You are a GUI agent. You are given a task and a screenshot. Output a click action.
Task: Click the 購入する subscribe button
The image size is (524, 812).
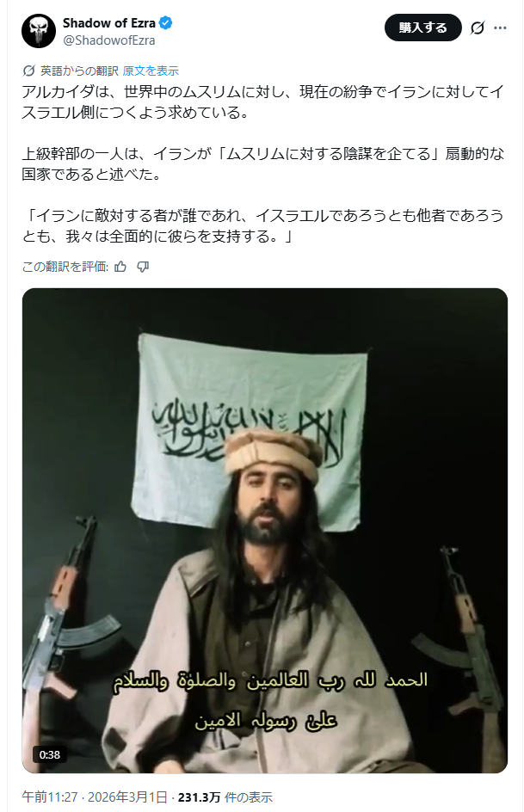pyautogui.click(x=422, y=28)
